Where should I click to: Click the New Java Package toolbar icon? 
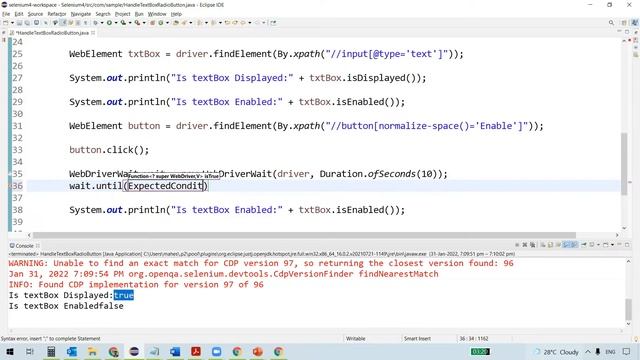(152, 23)
